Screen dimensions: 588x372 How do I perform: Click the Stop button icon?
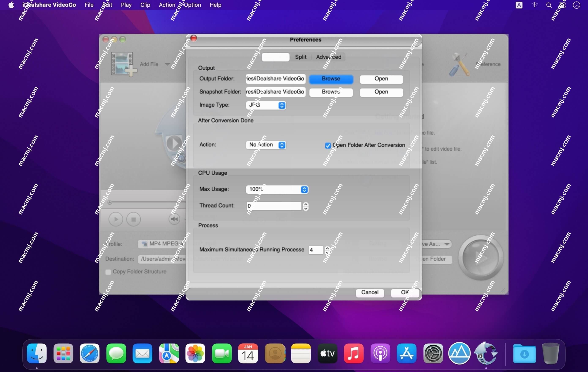coord(133,219)
